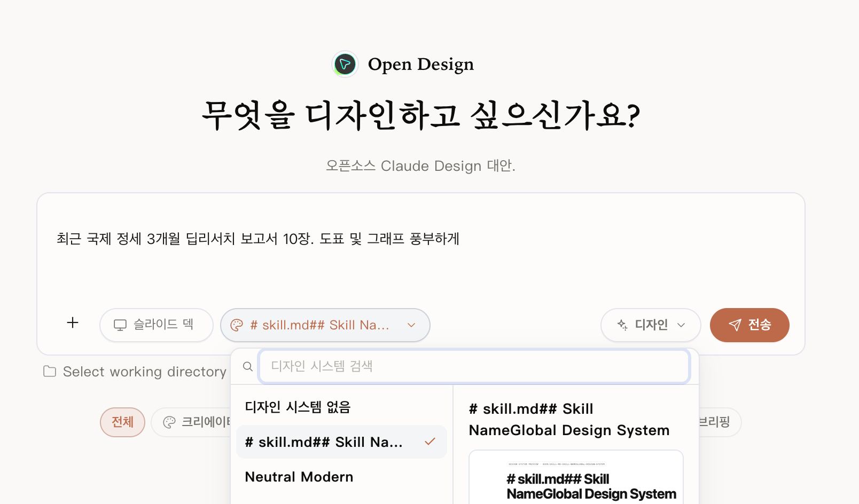Focus the 디자인 시스템 검색 search field
The image size is (859, 504).
474,366
